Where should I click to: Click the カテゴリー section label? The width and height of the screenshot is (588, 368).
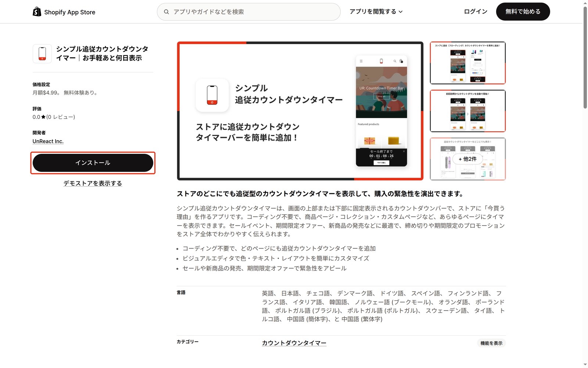(x=188, y=342)
